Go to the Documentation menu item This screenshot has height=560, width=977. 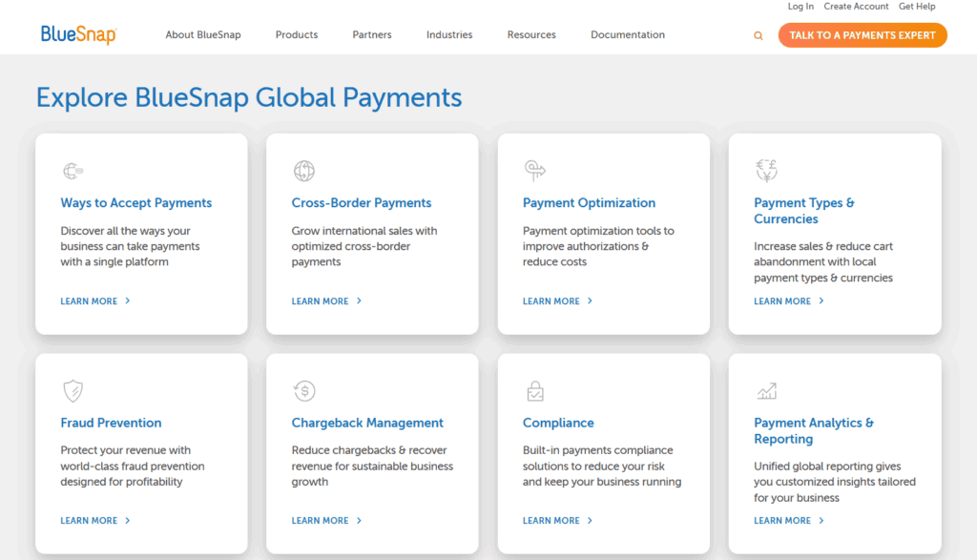coord(628,35)
